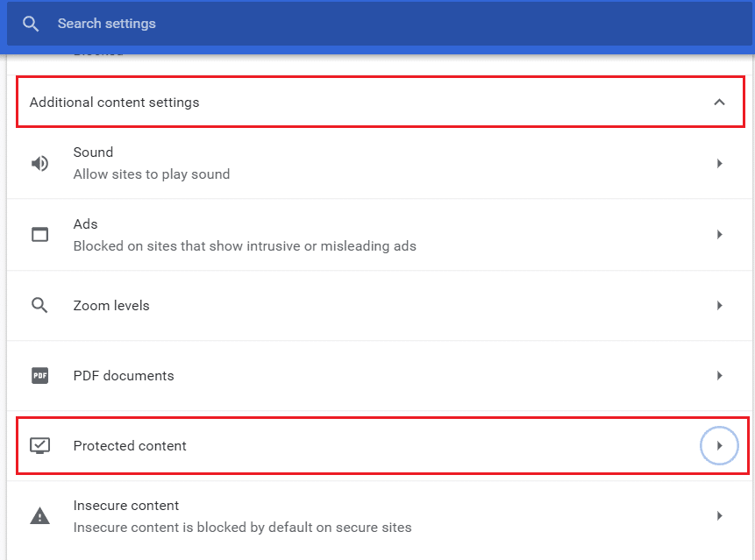Click the arrow next to PDF documents
The image size is (755, 560).
pos(719,376)
